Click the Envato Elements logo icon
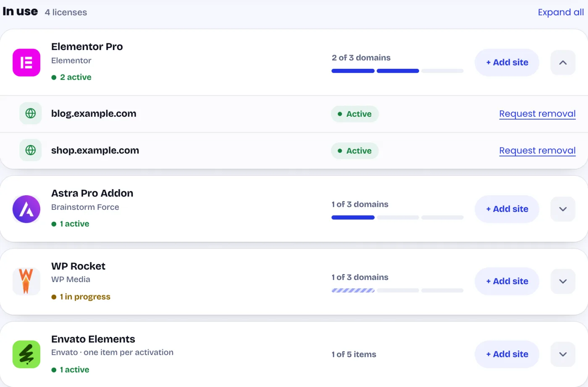 coord(26,354)
